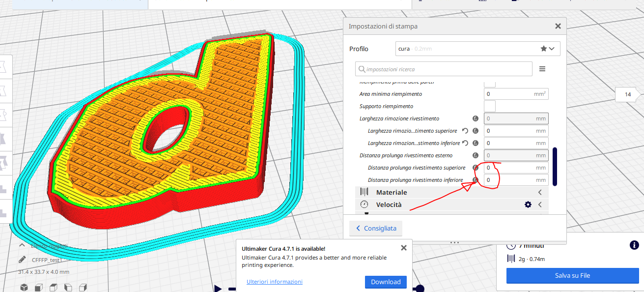This screenshot has height=292, width=644.
Task: Select the leftmost 3D cube view icon
Action: tap(24, 287)
